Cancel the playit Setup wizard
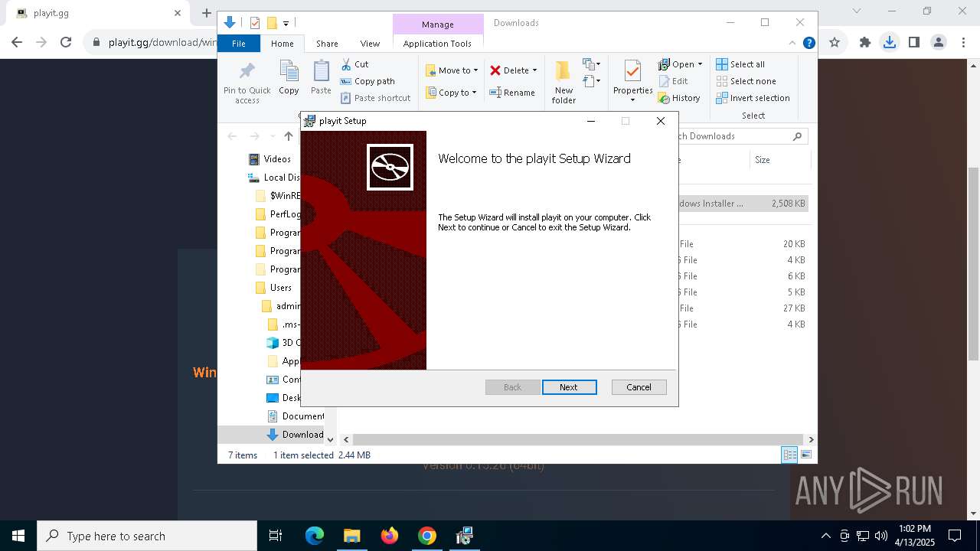The width and height of the screenshot is (980, 551). [x=639, y=387]
